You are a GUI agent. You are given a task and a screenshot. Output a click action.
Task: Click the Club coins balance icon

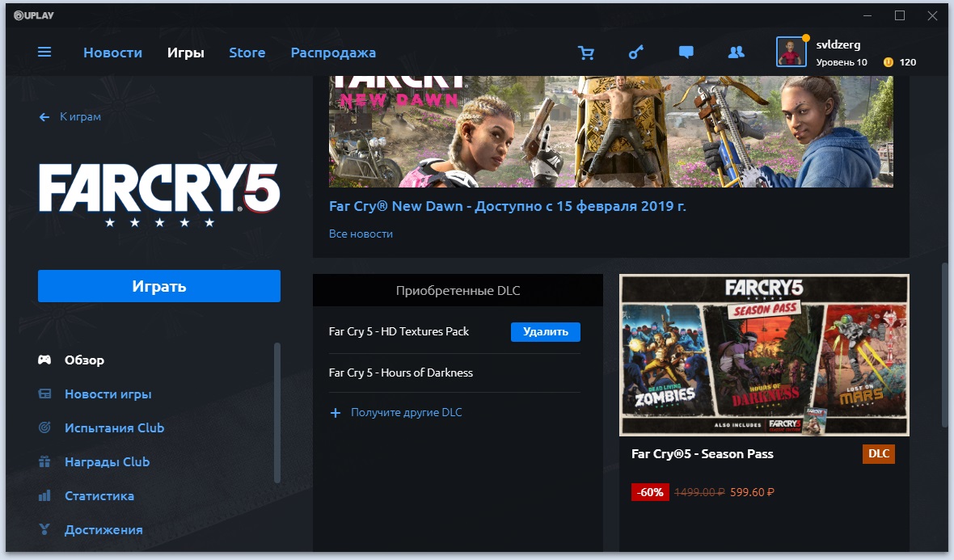point(889,62)
